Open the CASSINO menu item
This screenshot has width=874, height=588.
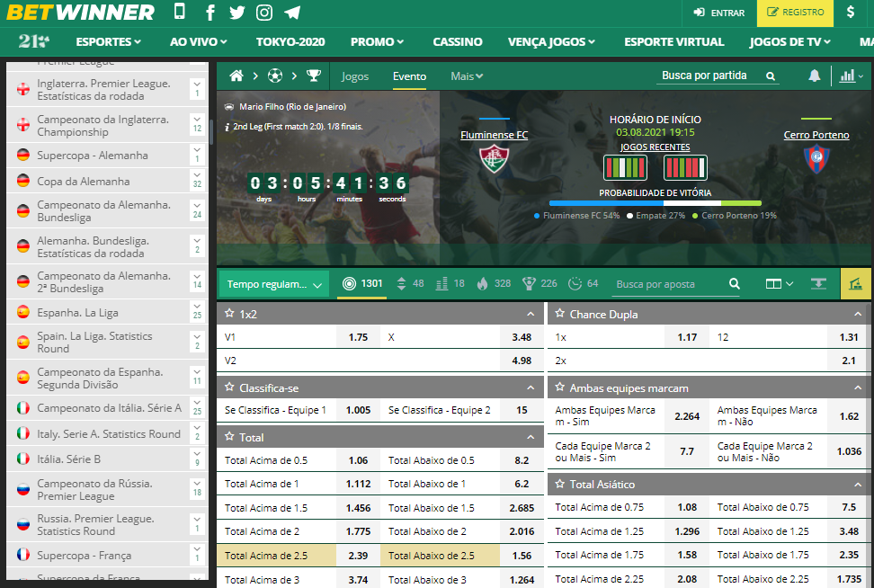pos(458,41)
